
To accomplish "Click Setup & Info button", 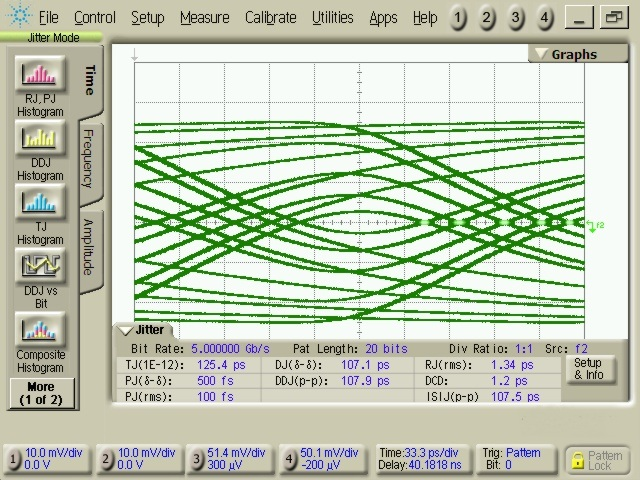I will (590, 369).
